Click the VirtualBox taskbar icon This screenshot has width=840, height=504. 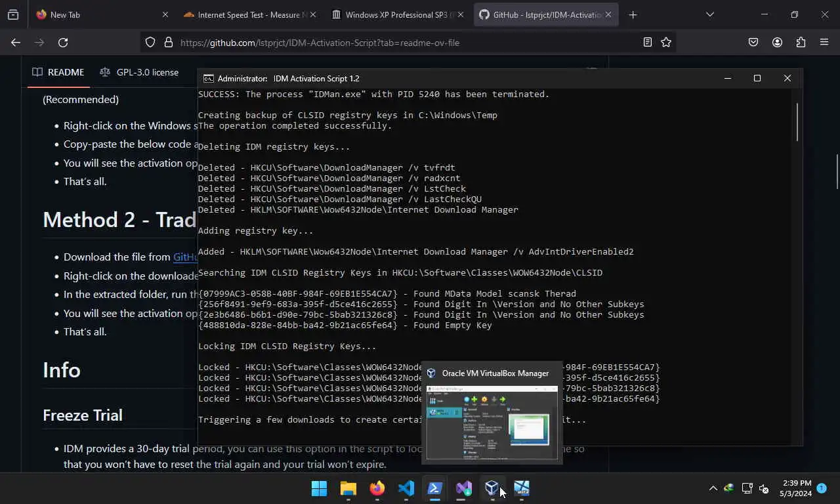(x=492, y=488)
